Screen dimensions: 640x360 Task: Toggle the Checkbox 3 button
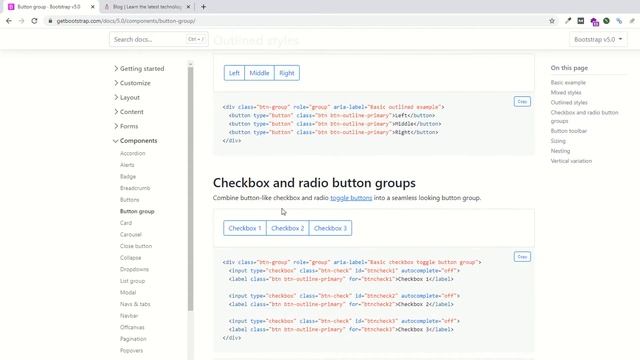pyautogui.click(x=330, y=228)
